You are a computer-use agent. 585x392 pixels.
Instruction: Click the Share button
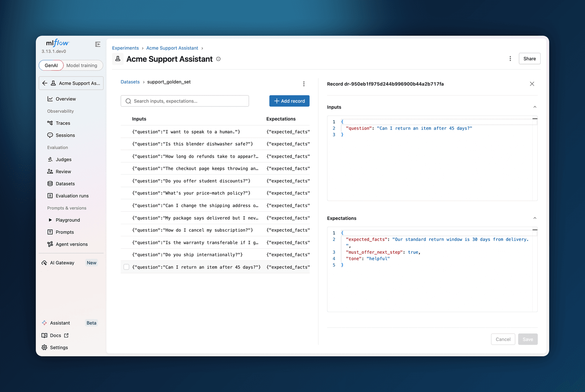[x=529, y=59]
